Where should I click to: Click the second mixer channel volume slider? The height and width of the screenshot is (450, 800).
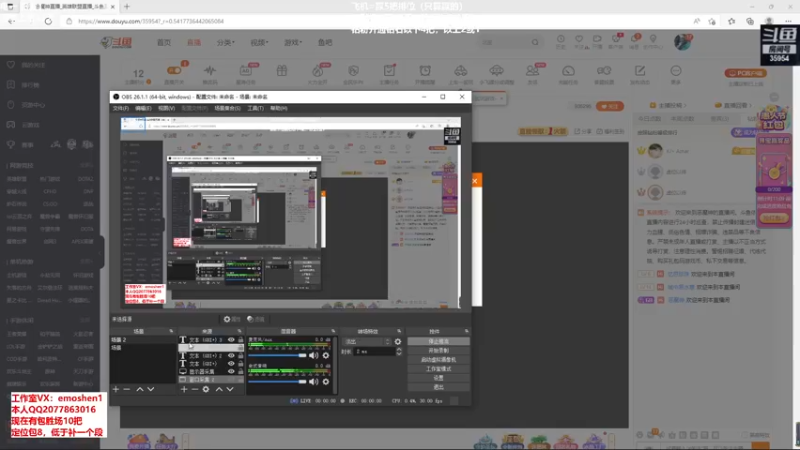(x=277, y=382)
